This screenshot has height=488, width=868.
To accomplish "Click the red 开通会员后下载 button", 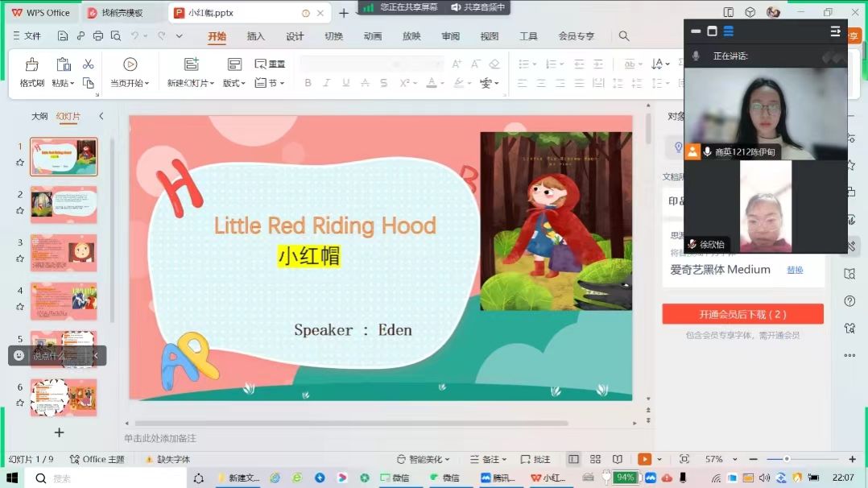I will [x=743, y=314].
